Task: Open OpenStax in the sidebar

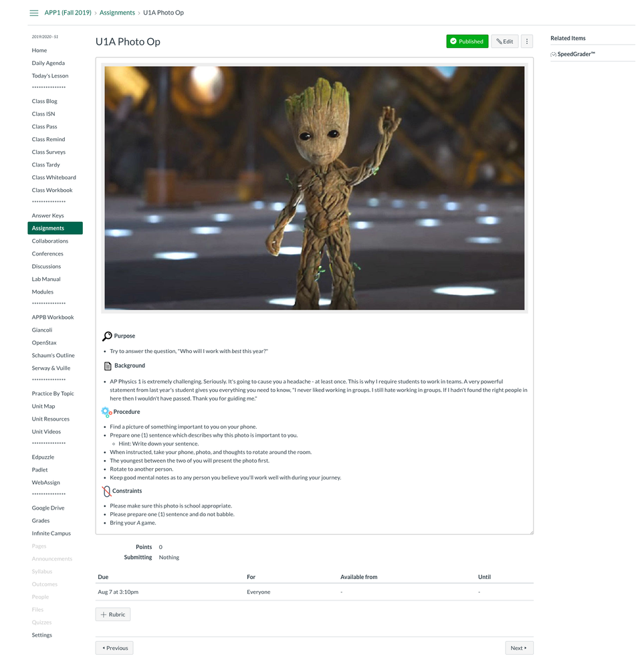Action: (x=44, y=343)
